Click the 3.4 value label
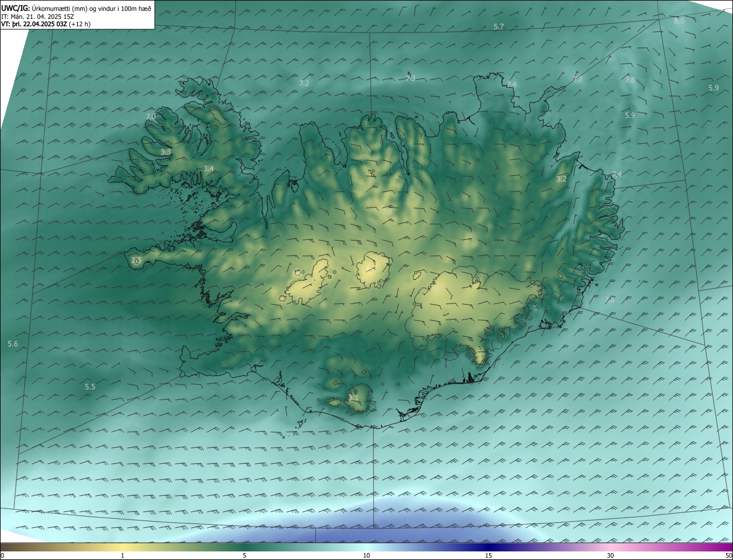This screenshot has width=733, height=560. click(x=208, y=168)
